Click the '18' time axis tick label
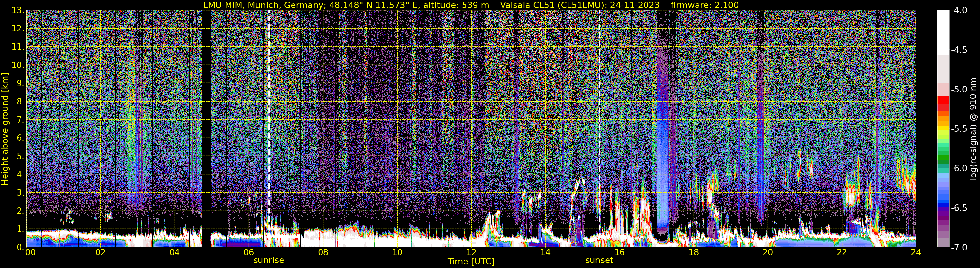This screenshot has height=268, width=980. (694, 252)
